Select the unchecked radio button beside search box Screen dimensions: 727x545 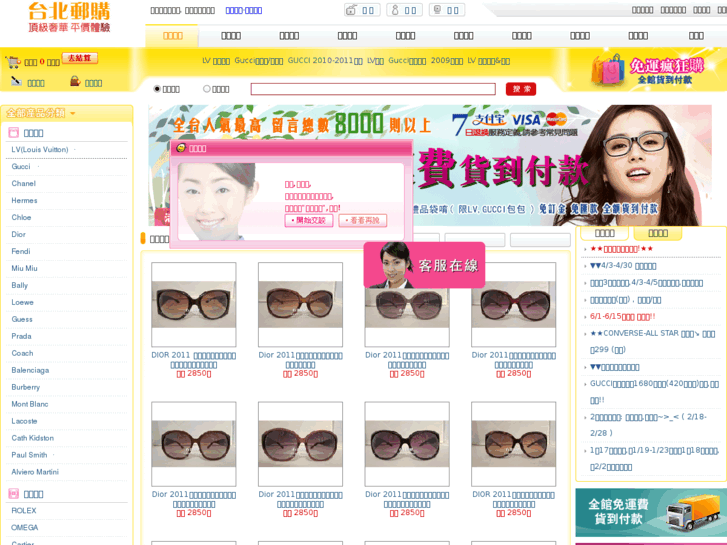(x=207, y=89)
